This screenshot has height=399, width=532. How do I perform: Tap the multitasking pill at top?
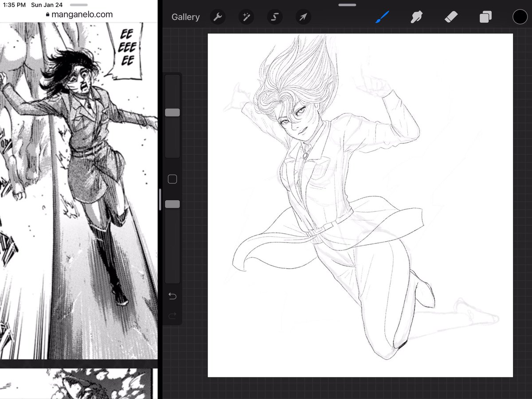[x=347, y=5]
